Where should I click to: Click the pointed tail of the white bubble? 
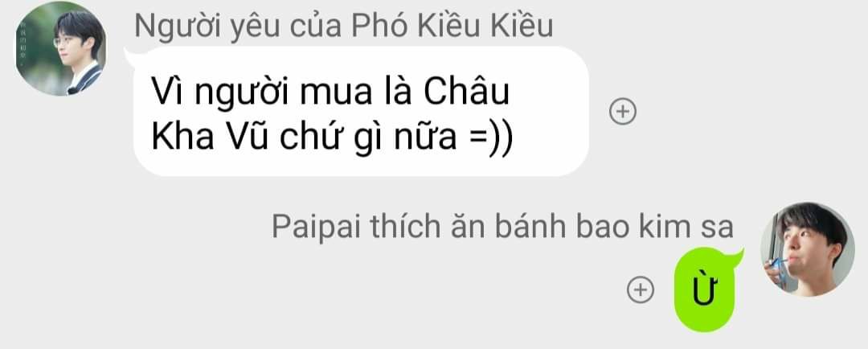tap(131, 55)
